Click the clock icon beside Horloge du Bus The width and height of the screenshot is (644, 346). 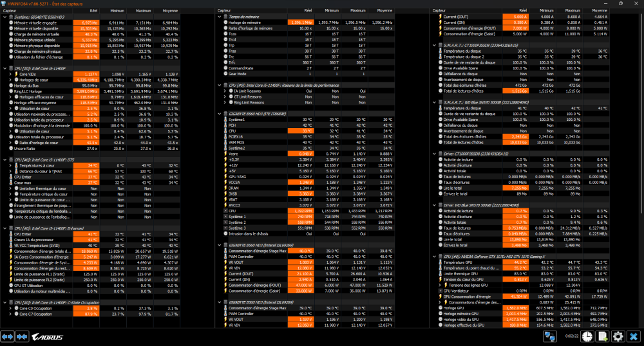coord(11,86)
